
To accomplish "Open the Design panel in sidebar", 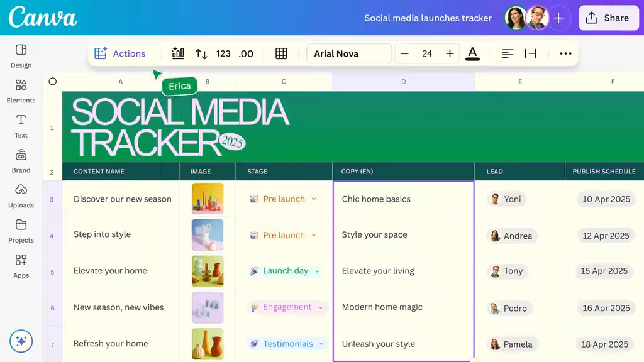I will 21,56.
